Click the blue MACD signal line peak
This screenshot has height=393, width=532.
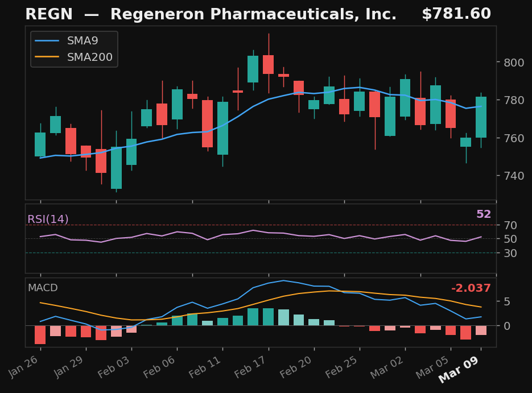click(283, 280)
